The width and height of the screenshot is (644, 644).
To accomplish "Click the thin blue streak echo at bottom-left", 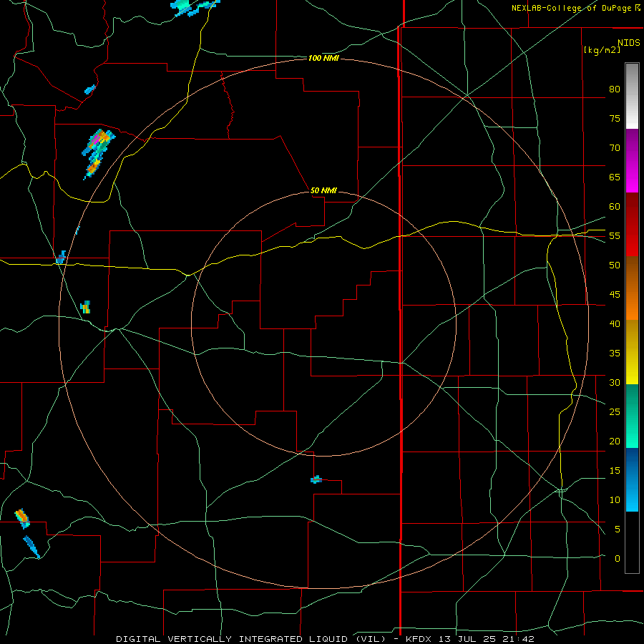I will [x=31, y=547].
